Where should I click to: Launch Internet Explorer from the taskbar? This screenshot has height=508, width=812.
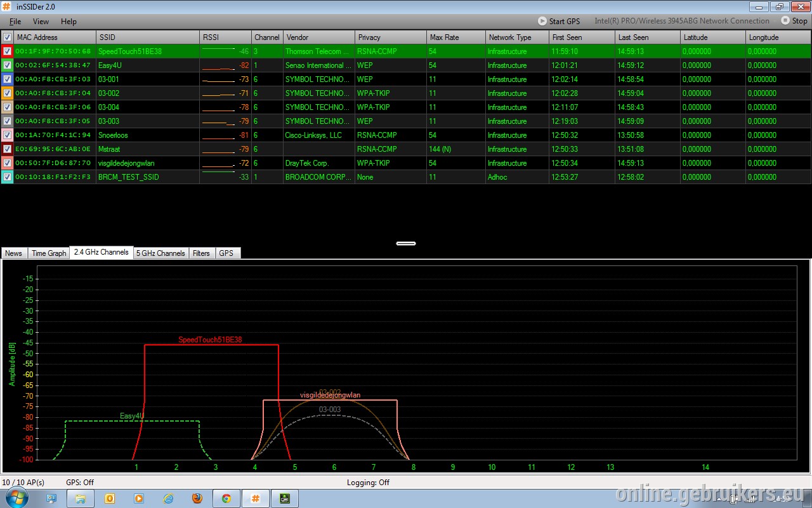(x=168, y=498)
